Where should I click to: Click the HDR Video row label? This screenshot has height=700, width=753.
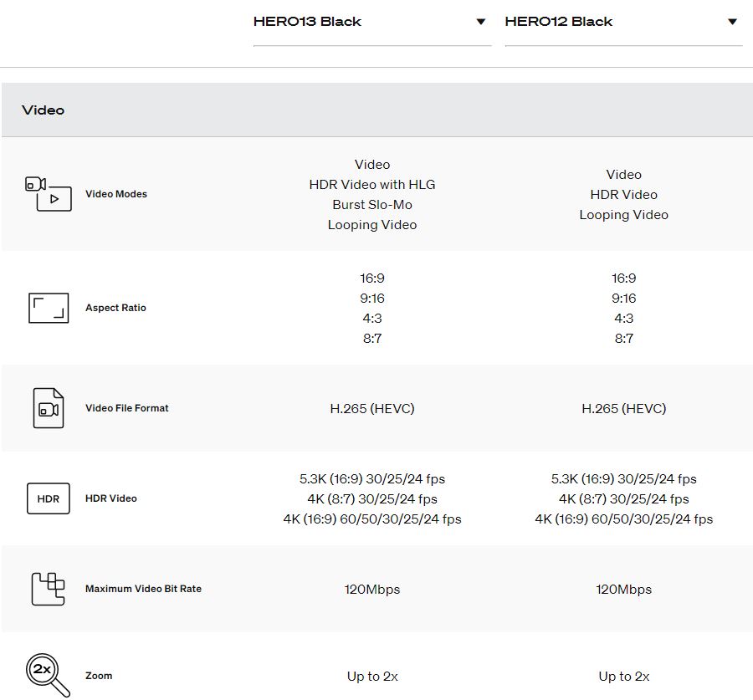(x=111, y=498)
